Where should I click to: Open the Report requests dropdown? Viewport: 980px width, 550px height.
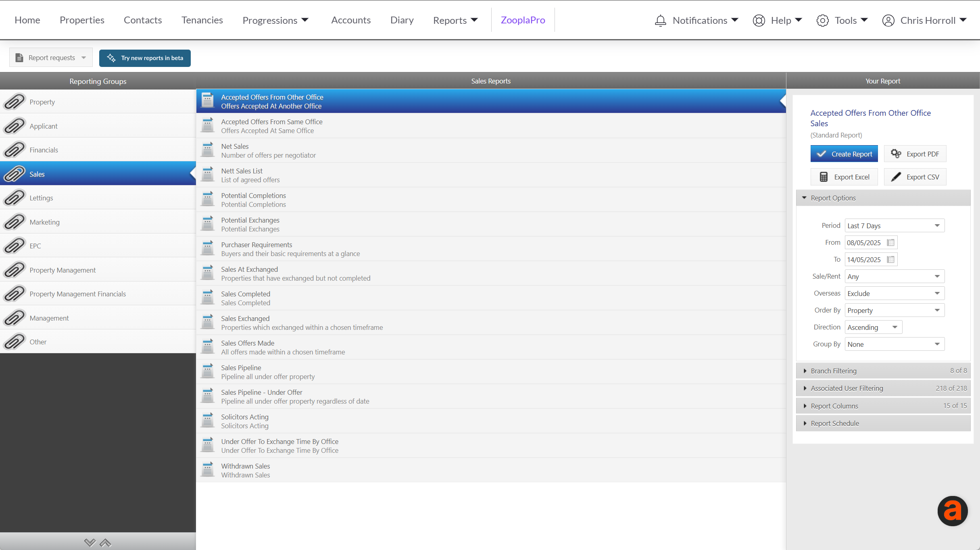51,58
